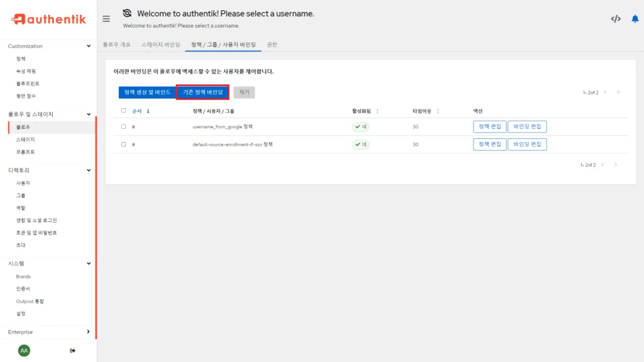Switch to the 권한 tab

click(272, 45)
